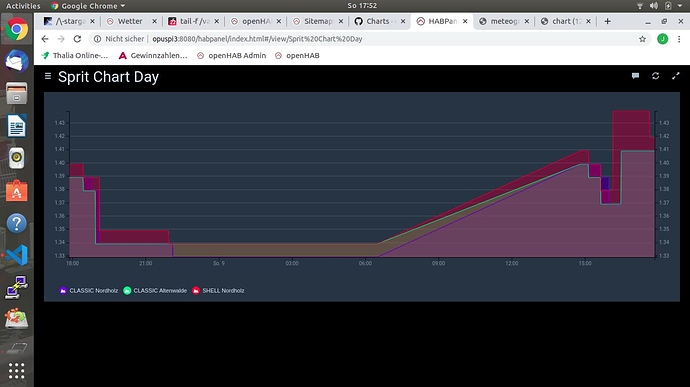This screenshot has height=387, width=690.
Task: Open the HABPanel hamburger menu
Action: pyautogui.click(x=48, y=76)
